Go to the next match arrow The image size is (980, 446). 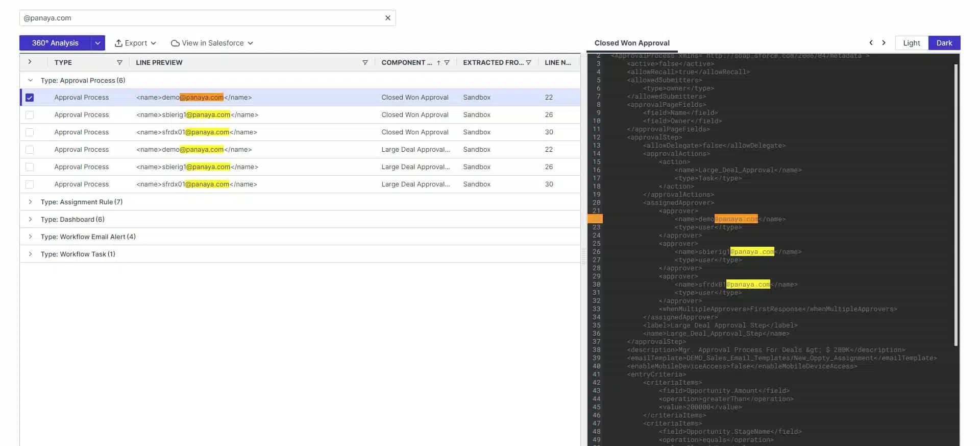pos(884,42)
